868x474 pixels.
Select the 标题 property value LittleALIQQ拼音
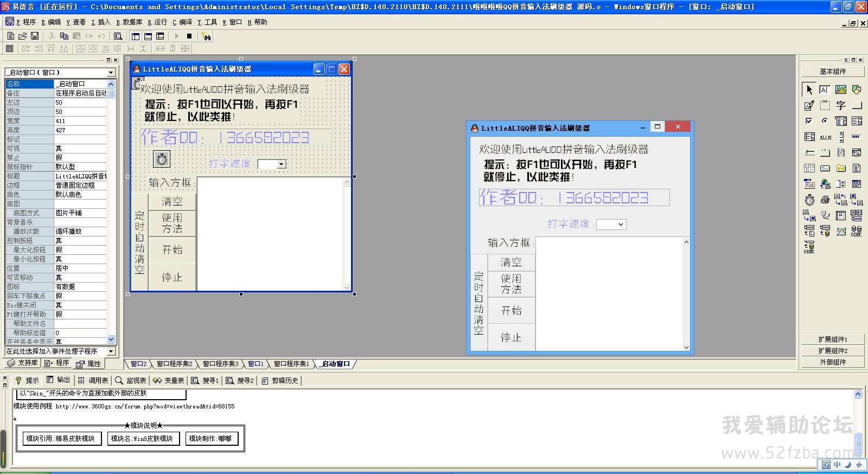80,176
